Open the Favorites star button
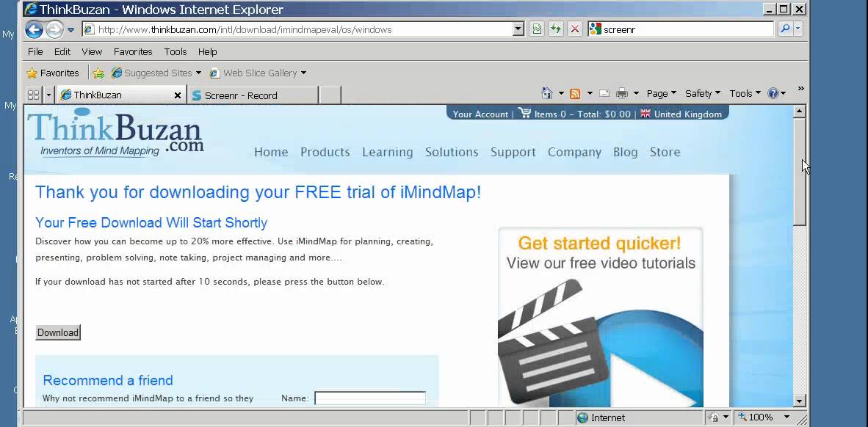Screen dimensions: 868x427 pos(53,73)
